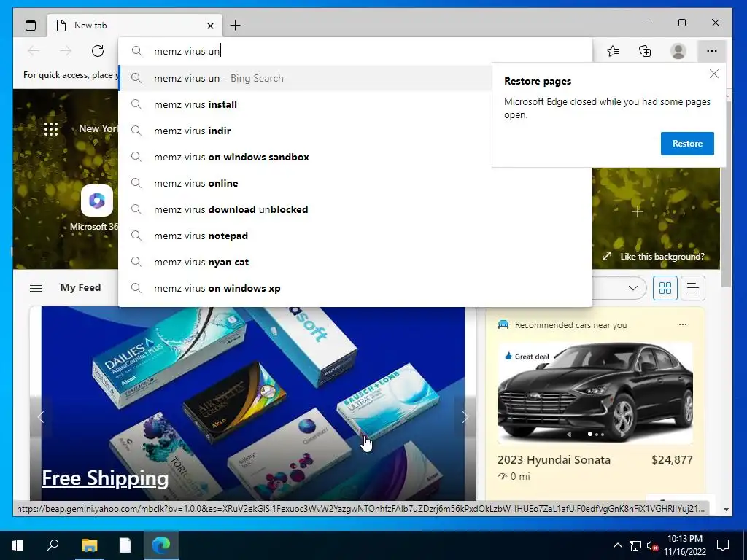Open the 2023 Hyundai Sonata listing
This screenshot has height=560, width=747.
pyautogui.click(x=554, y=459)
